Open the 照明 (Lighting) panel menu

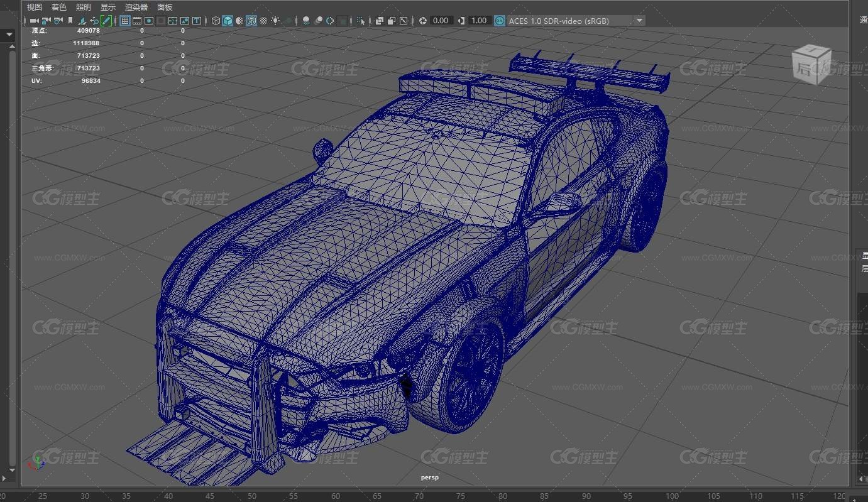[x=84, y=7]
